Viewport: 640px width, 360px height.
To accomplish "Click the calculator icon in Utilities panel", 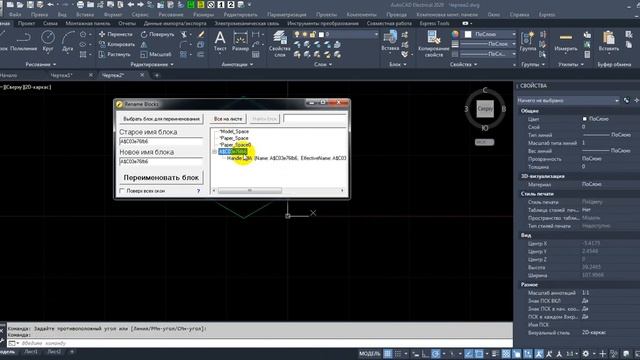I will click(x=587, y=54).
